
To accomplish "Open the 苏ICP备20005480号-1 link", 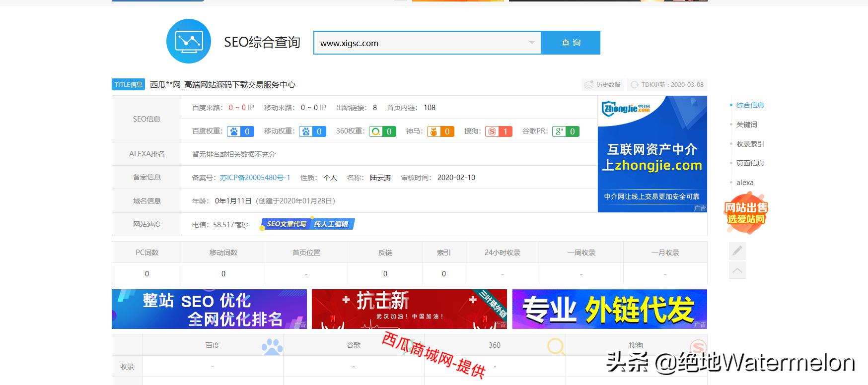I will point(255,177).
